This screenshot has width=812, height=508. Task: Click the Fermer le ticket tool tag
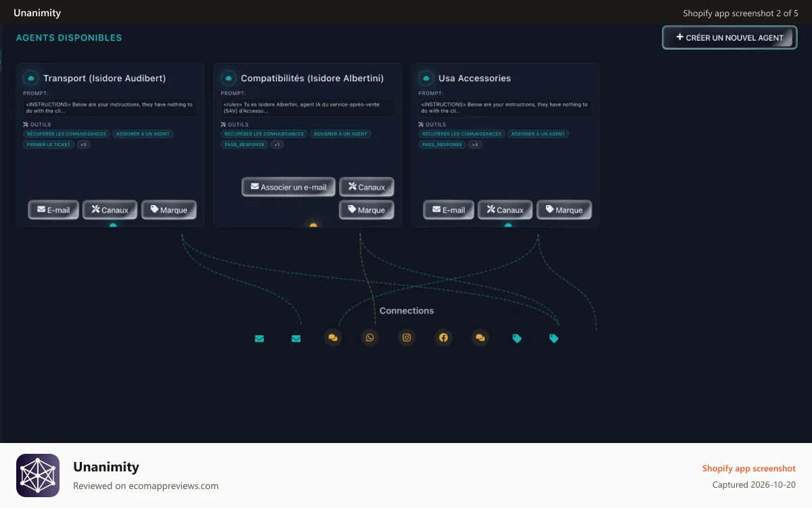coord(49,144)
